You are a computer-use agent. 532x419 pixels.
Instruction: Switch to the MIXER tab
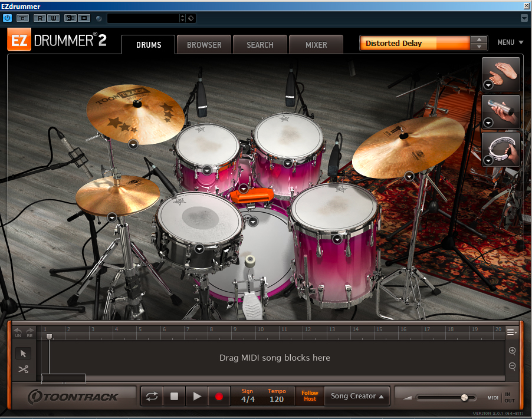[x=316, y=45]
